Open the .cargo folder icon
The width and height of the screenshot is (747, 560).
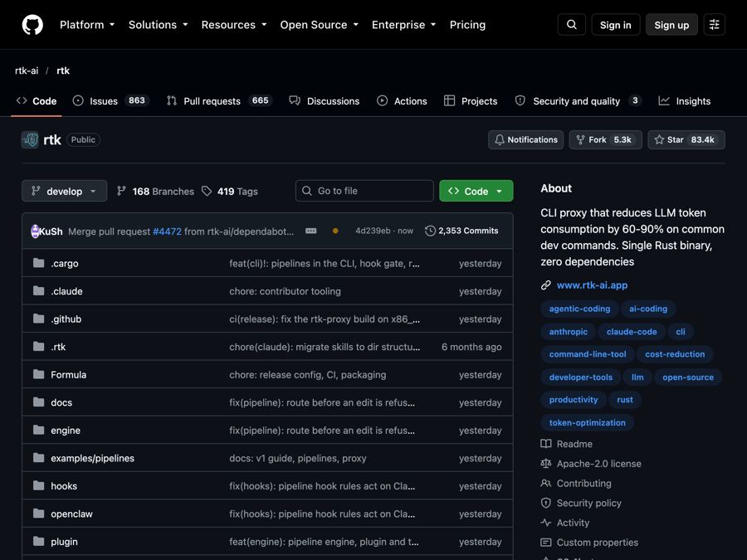point(38,263)
